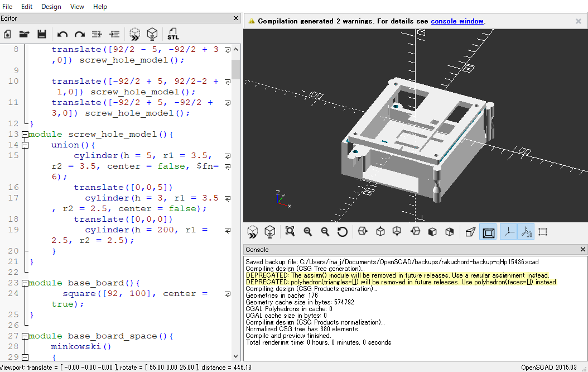The image size is (588, 372).
Task: Enable Perspective projection
Action: coord(470,232)
